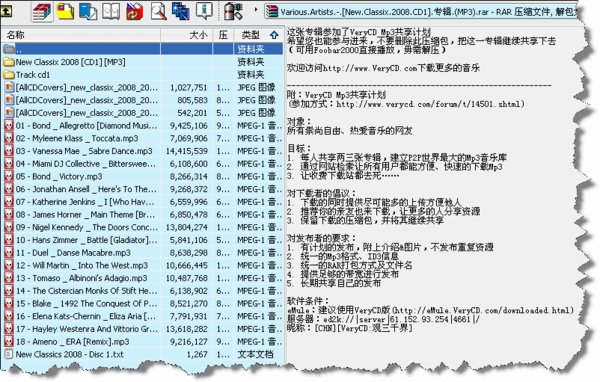Click the www.VeryCD.com line in comment
Image resolution: width=600 pixels, height=382 pixels.
pos(383,68)
